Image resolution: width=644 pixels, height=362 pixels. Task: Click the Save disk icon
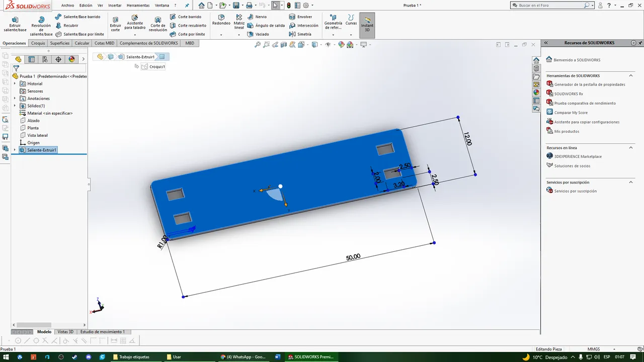click(x=236, y=6)
